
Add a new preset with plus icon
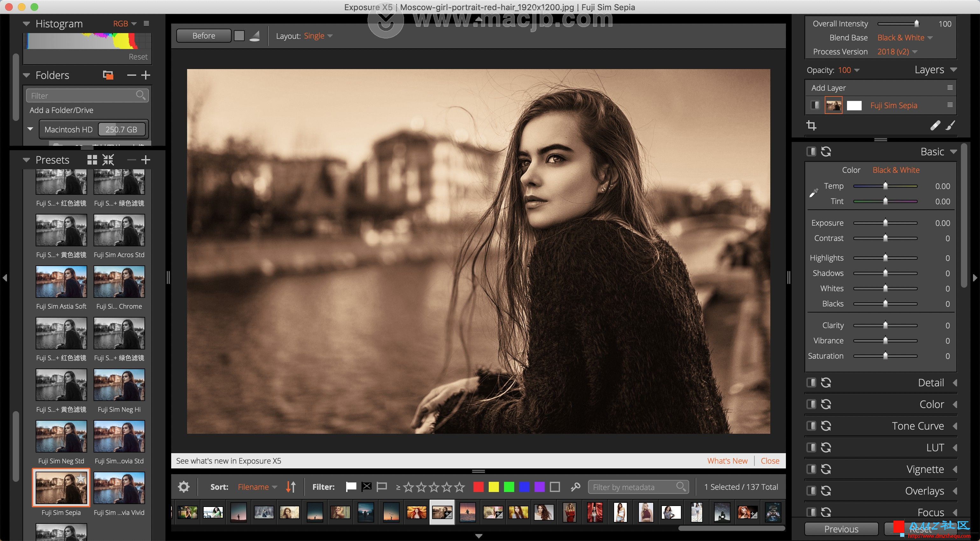(x=146, y=160)
